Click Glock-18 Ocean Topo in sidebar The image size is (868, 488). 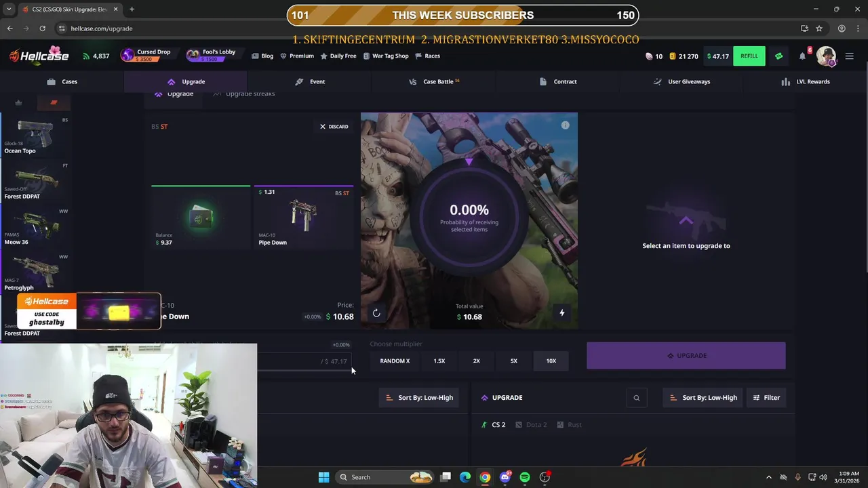36,136
